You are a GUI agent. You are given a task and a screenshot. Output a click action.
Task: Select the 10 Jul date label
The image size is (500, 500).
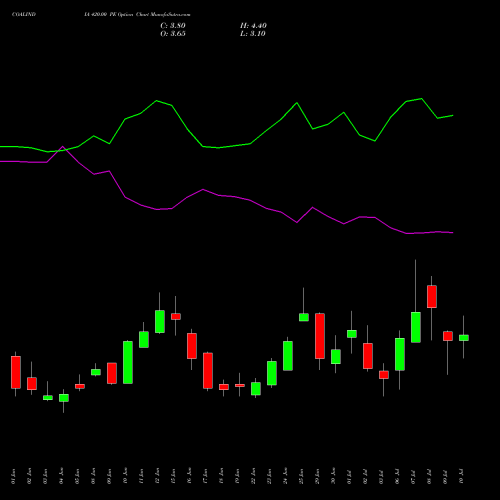point(462,476)
